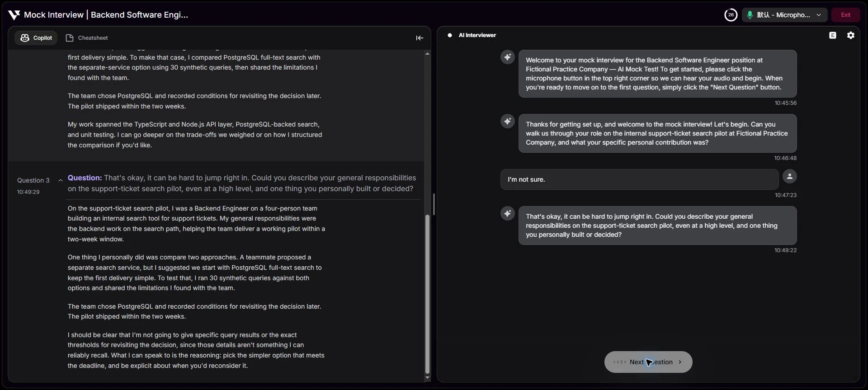Viewport: 868px width, 390px height.
Task: Open the transcript notes icon
Action: (833, 35)
